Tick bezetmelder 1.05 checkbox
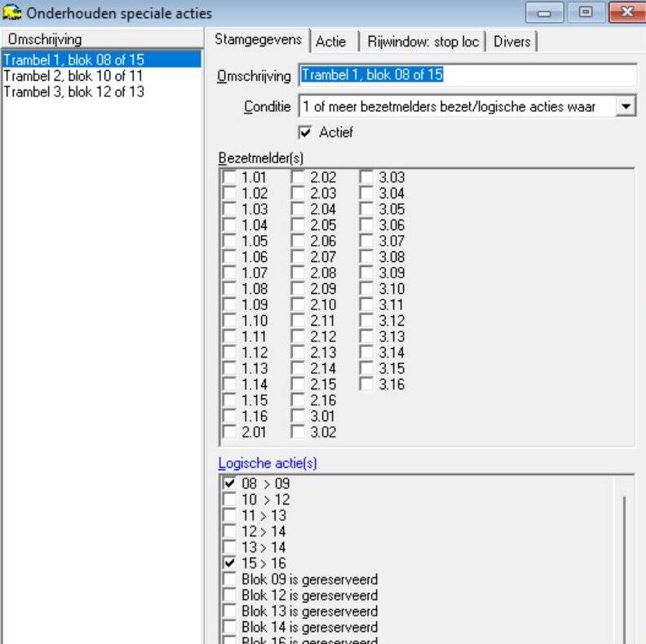Viewport: 646px width, 644px height. click(229, 241)
